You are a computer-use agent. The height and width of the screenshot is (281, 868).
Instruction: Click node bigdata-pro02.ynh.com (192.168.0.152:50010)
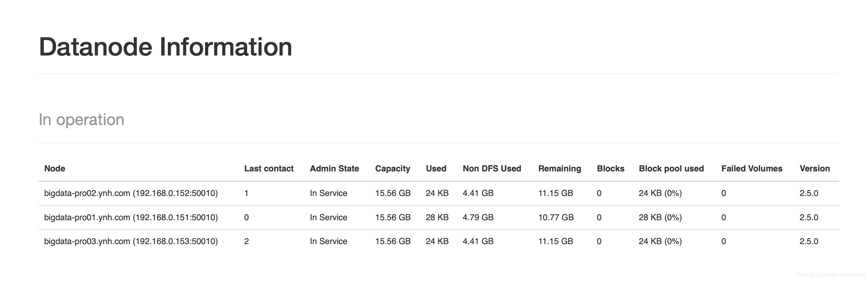tap(131, 193)
